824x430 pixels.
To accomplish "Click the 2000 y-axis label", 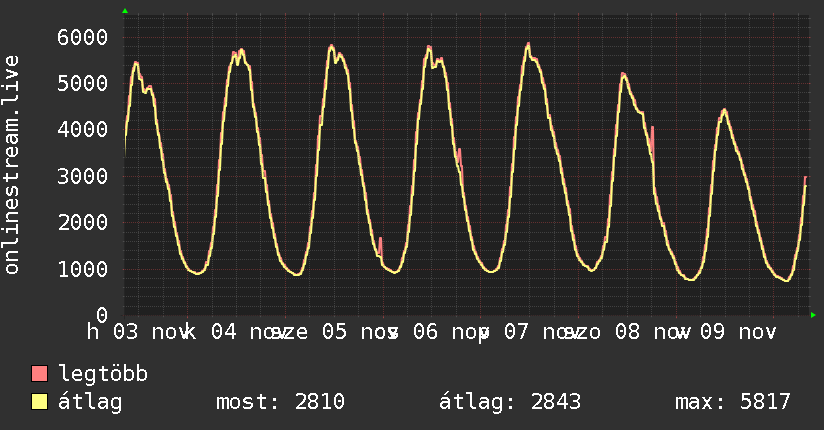I will [x=83, y=222].
